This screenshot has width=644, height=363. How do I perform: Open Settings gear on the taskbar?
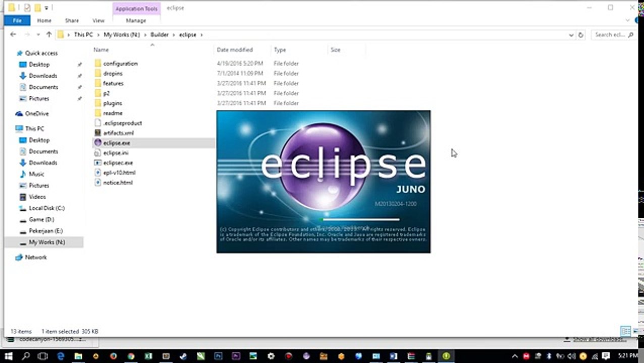(271, 356)
